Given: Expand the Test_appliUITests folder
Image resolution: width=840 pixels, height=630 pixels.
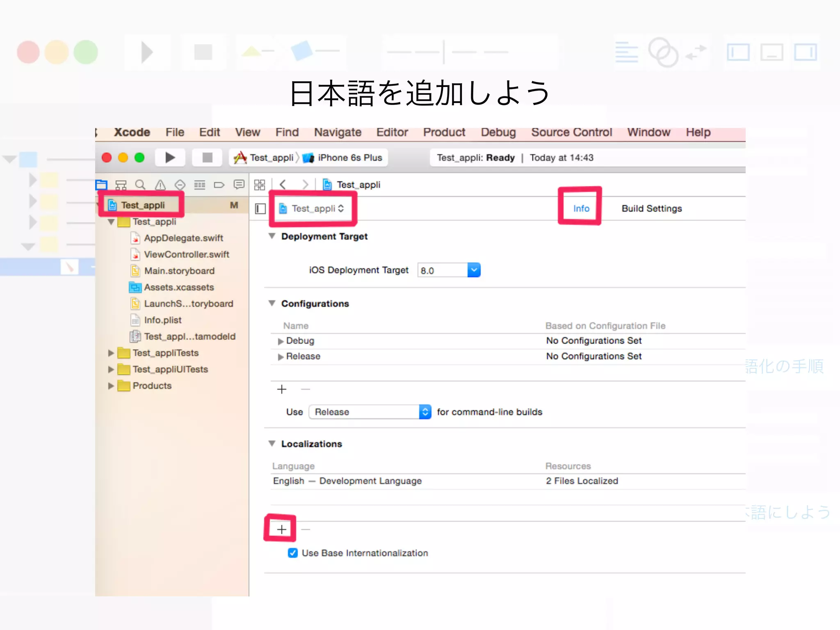Looking at the screenshot, I should [111, 370].
